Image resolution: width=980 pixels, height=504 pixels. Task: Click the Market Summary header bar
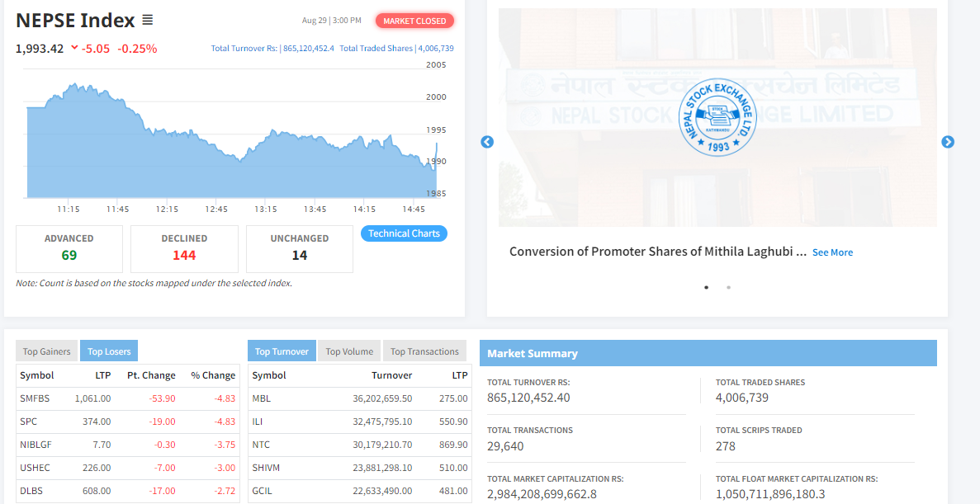tap(708, 353)
